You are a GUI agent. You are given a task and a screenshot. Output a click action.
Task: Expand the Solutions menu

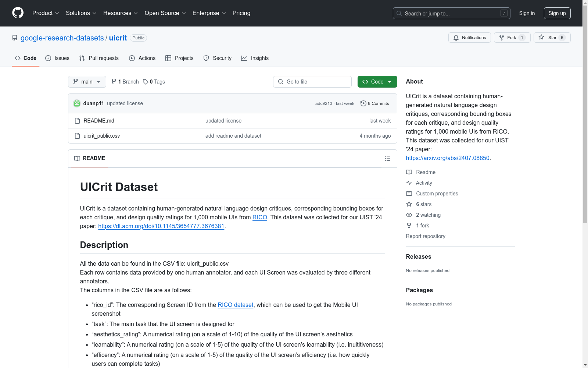81,13
